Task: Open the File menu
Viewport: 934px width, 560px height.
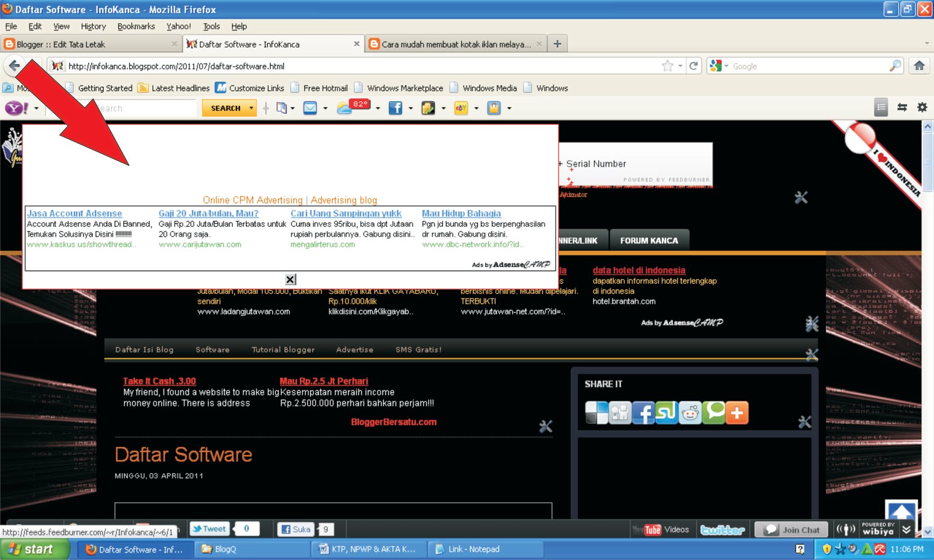Action: click(x=11, y=26)
